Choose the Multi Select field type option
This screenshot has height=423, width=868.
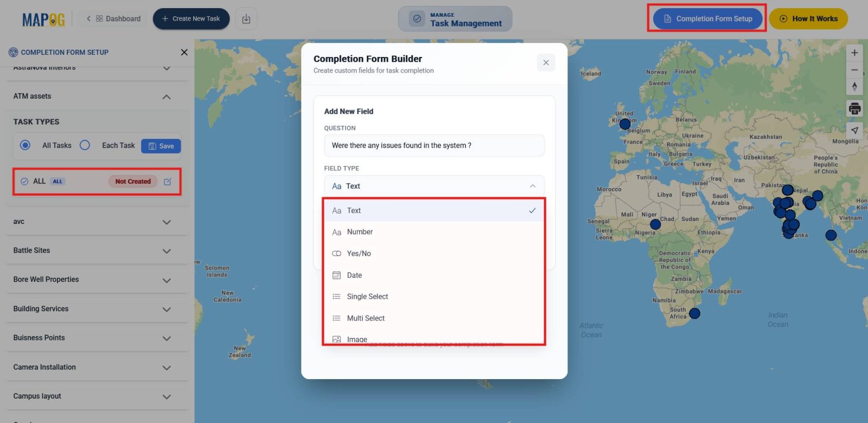coord(434,318)
